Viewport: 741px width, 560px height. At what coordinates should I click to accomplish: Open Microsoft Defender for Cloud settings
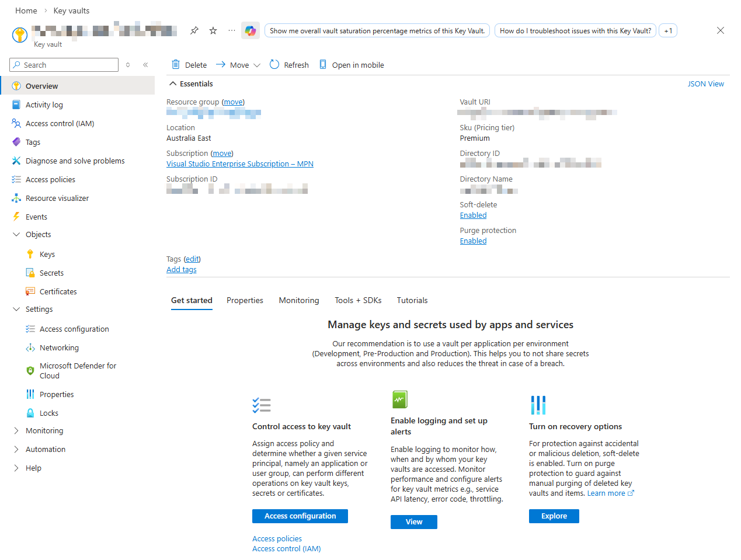[x=78, y=371]
